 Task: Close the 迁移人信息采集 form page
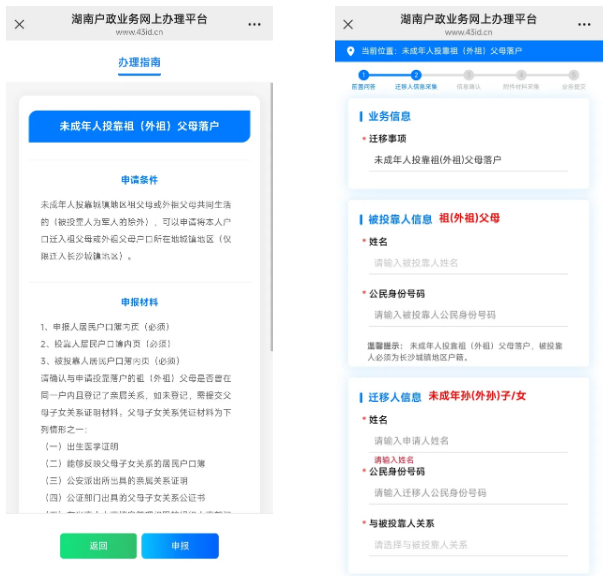pyautogui.click(x=348, y=24)
